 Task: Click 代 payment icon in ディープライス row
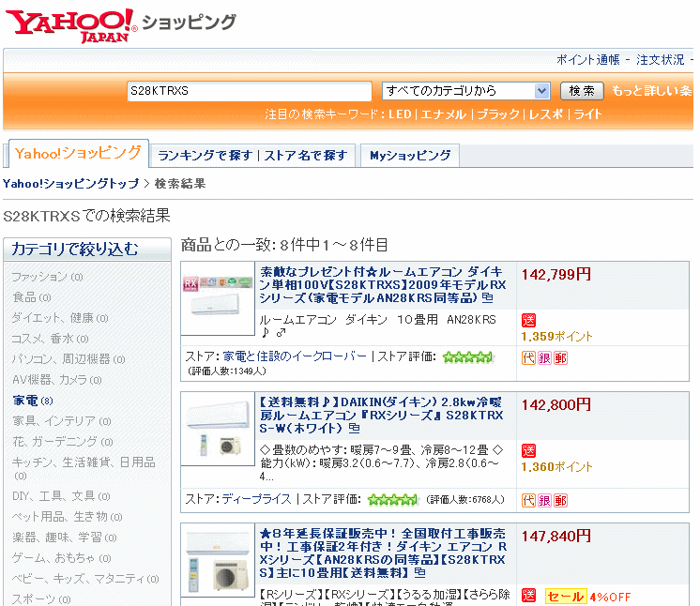(x=528, y=501)
